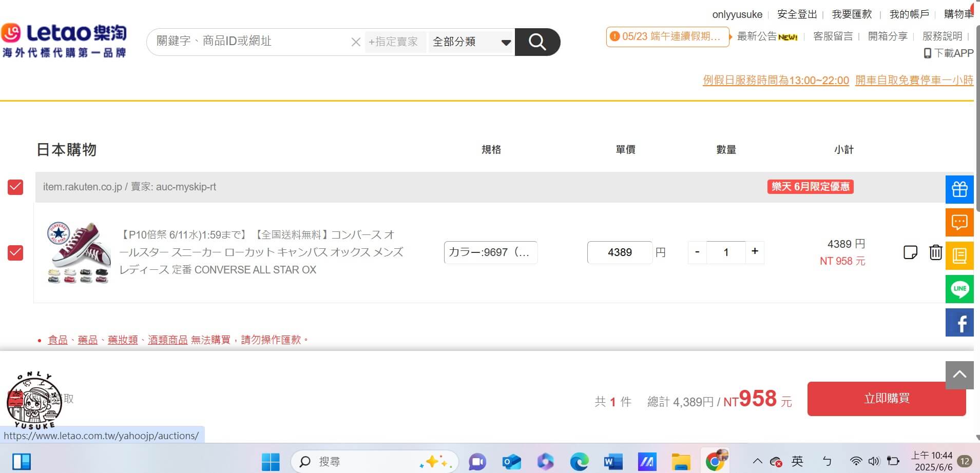Open Windows Start menu
The height and width of the screenshot is (473, 980).
click(x=271, y=462)
